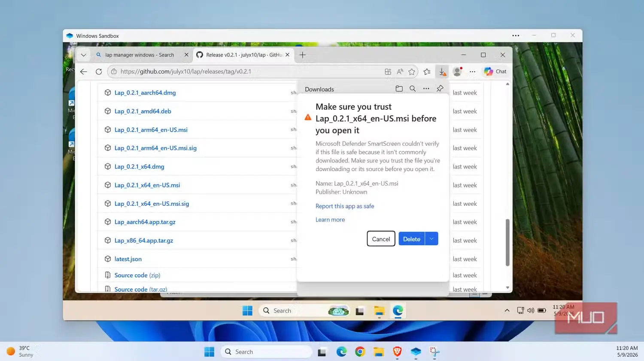This screenshot has width=644, height=361.
Task: Click the Read aloud icon in the address bar
Action: pos(400,72)
